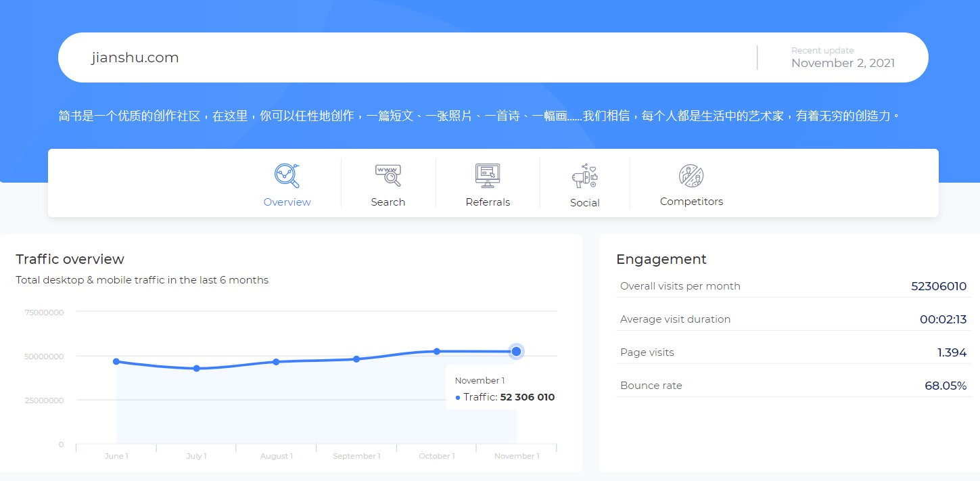Open the Overview tab label
The height and width of the screenshot is (481, 980).
tap(287, 202)
